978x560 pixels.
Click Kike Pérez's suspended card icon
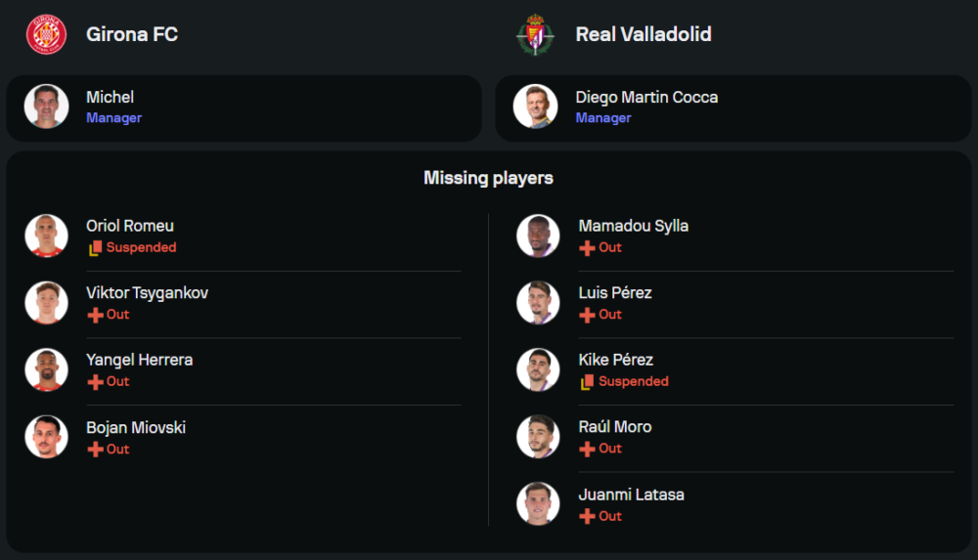587,382
